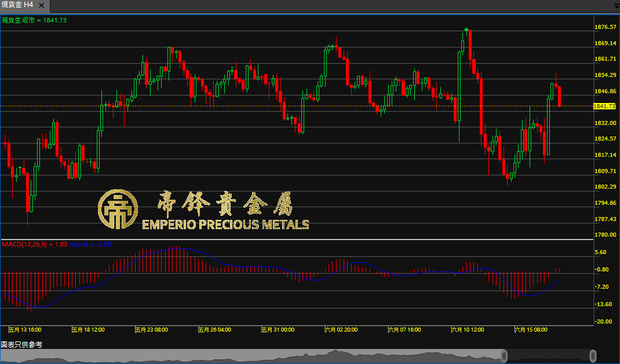
Task: Click the -7.20 MACD axis label
Action: coord(601,286)
